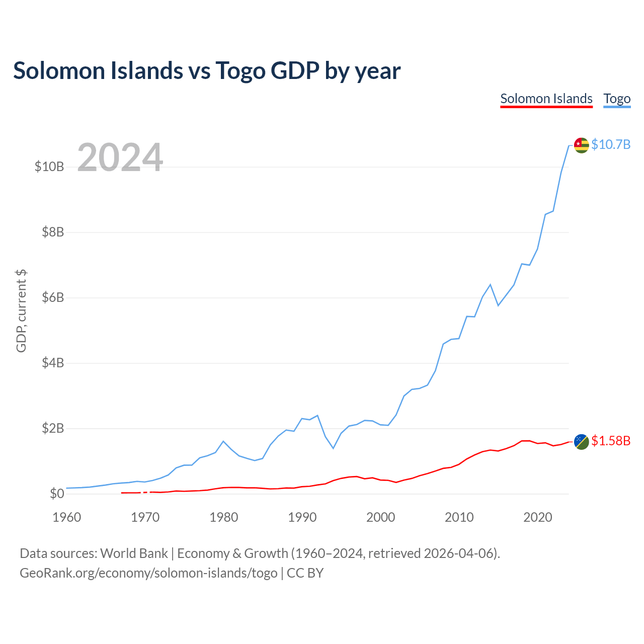The width and height of the screenshot is (644, 644).
Task: Click the large 2024 year watermark
Action: [120, 157]
